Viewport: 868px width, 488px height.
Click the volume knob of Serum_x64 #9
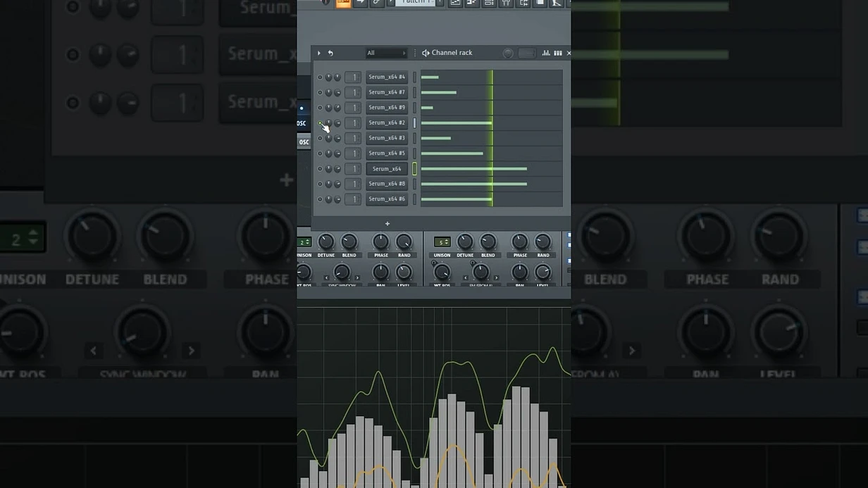tap(337, 108)
